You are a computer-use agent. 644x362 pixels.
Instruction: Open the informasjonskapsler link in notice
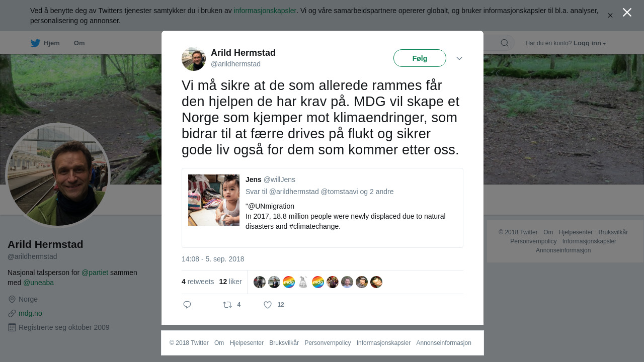pos(265,11)
